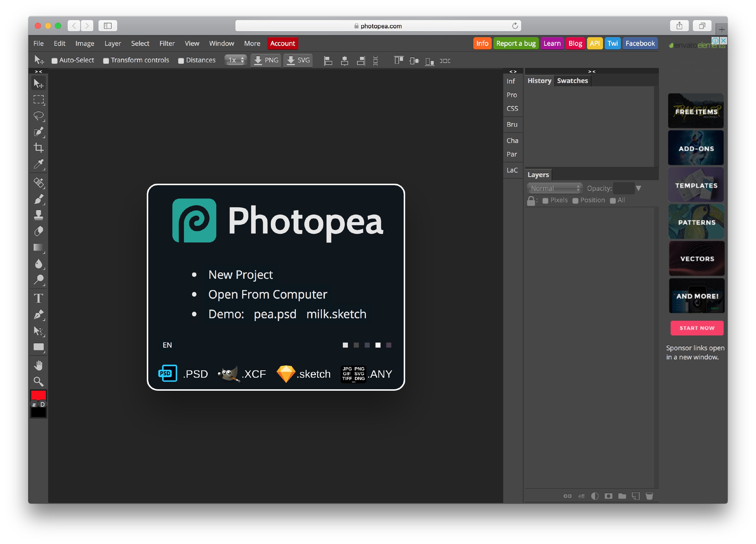
Task: Select the Pen tool
Action: 39,315
